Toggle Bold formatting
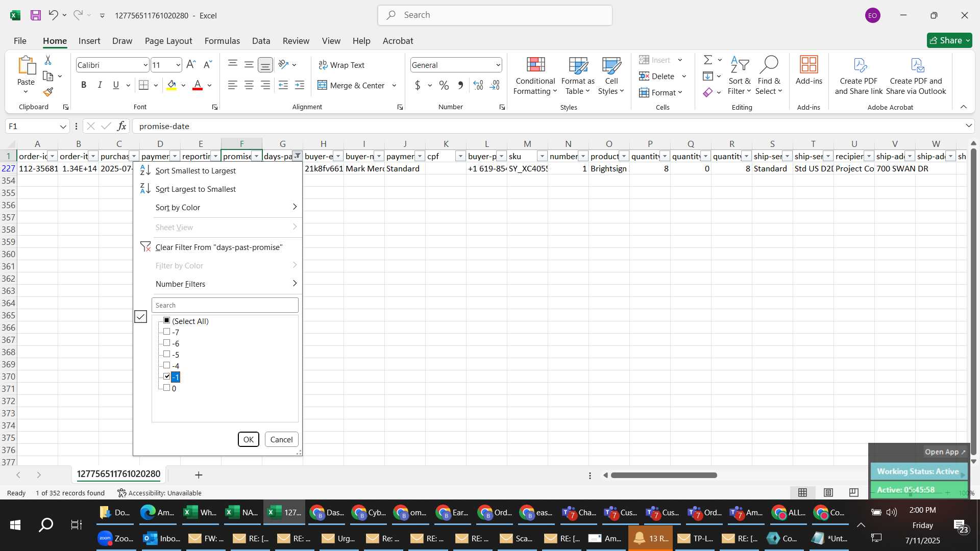 [x=84, y=85]
